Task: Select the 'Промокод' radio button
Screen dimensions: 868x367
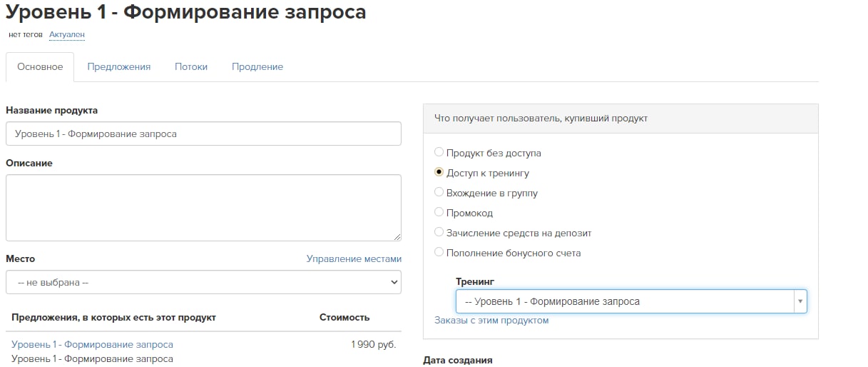Action: point(439,212)
